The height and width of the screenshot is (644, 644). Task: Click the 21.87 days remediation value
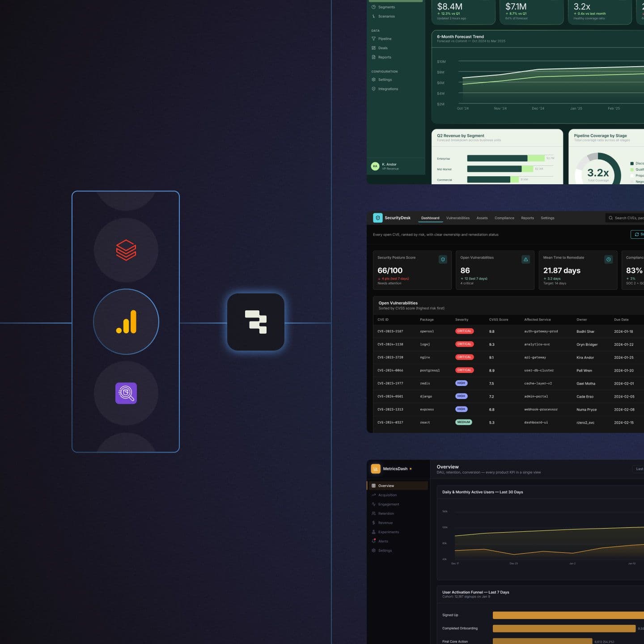562,271
